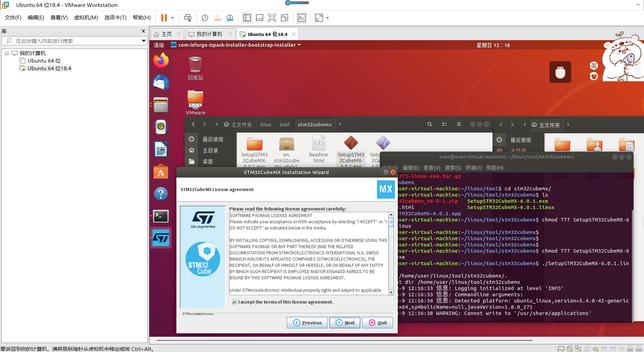Navigate to linux folder in path bar
Image resolution: width=644 pixels, height=352 pixels.
click(266, 124)
